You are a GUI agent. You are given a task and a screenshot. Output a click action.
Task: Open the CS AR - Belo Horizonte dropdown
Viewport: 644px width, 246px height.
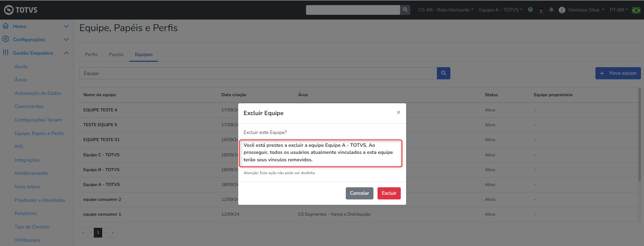(x=446, y=10)
